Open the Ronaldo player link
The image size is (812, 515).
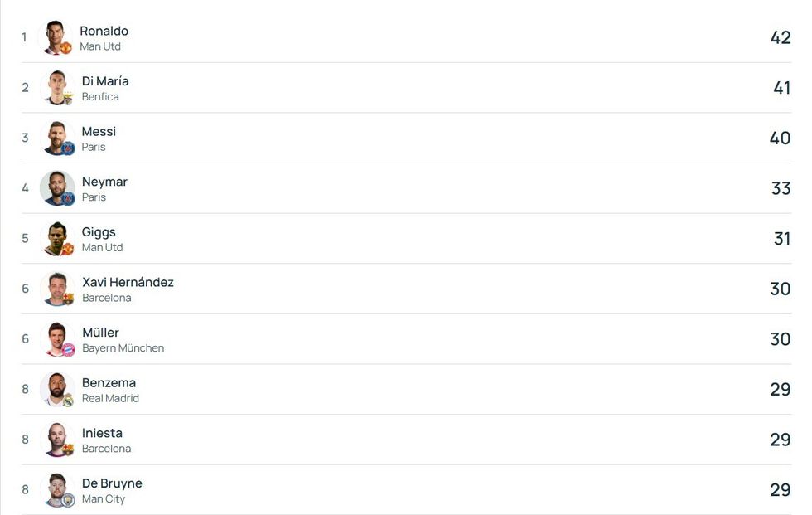pos(104,31)
